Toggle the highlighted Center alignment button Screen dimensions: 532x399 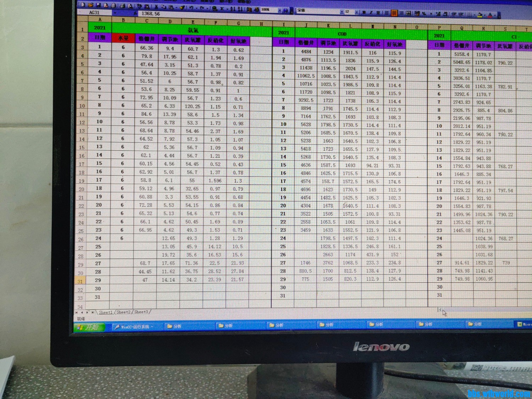[394, 13]
